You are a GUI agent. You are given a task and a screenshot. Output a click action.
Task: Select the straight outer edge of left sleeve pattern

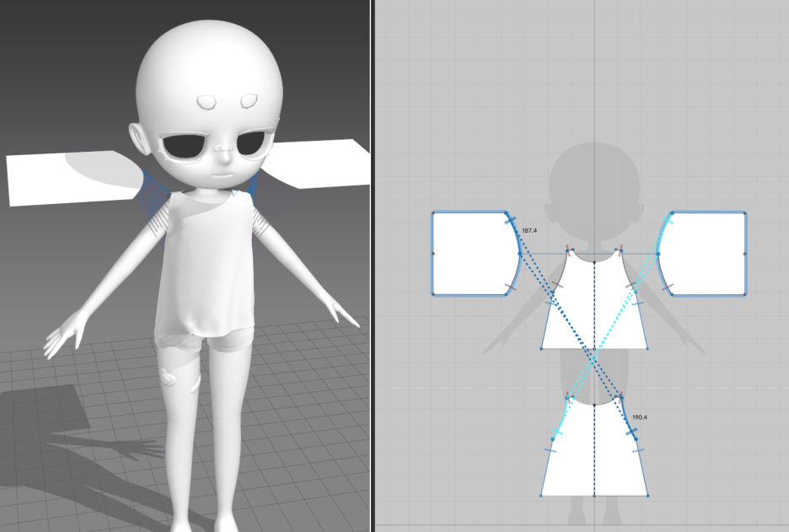(x=433, y=254)
